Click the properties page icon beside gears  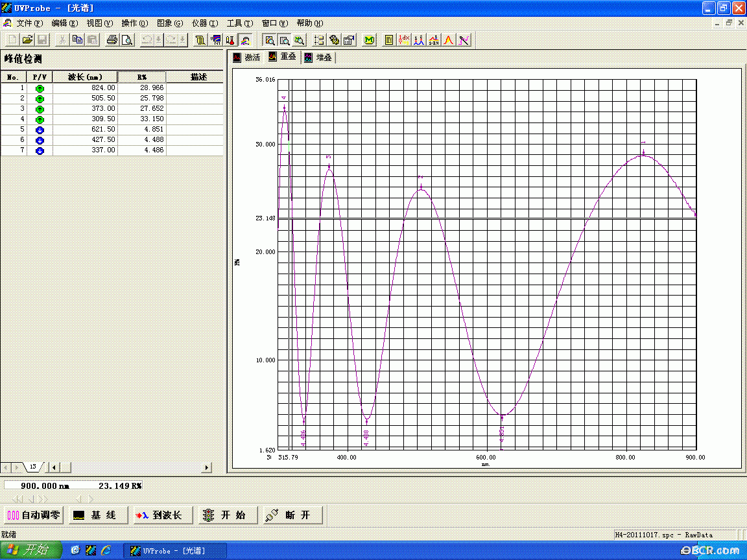pos(350,40)
